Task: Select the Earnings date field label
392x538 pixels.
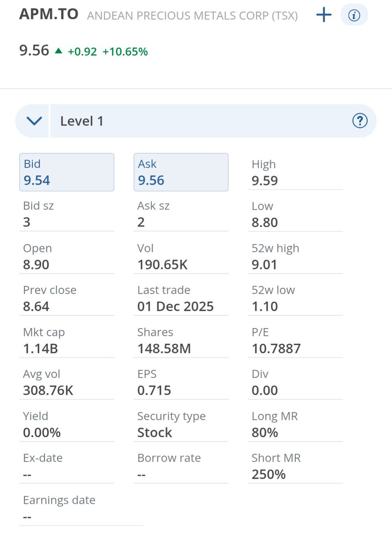Action: pyautogui.click(x=59, y=500)
